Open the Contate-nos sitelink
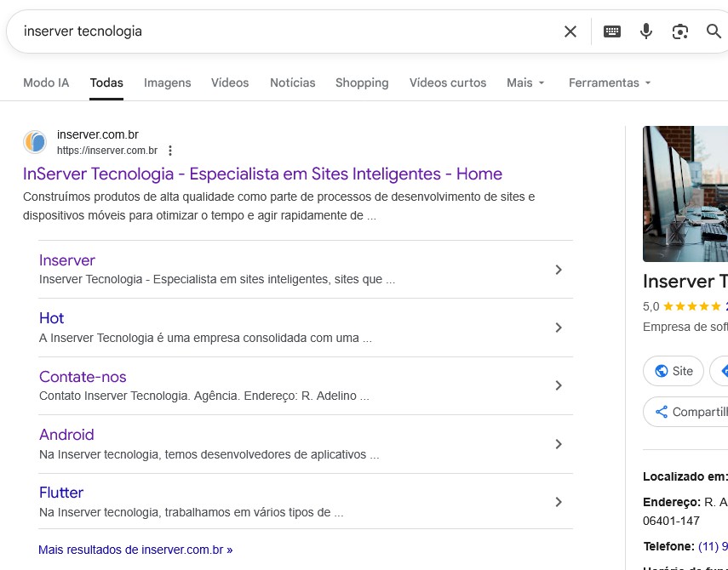Screen dimensions: 728x570 tap(83, 377)
